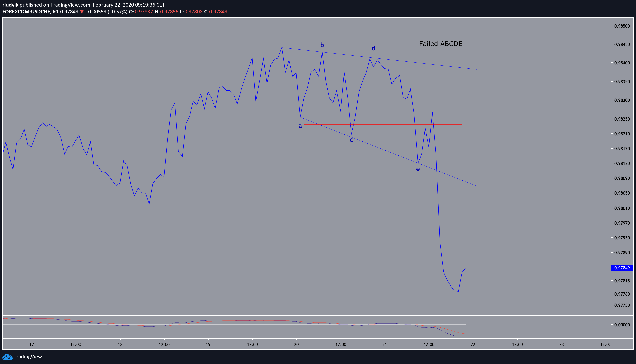Click the low price value L:0.97808
This screenshot has width=636, height=364.
191,12
